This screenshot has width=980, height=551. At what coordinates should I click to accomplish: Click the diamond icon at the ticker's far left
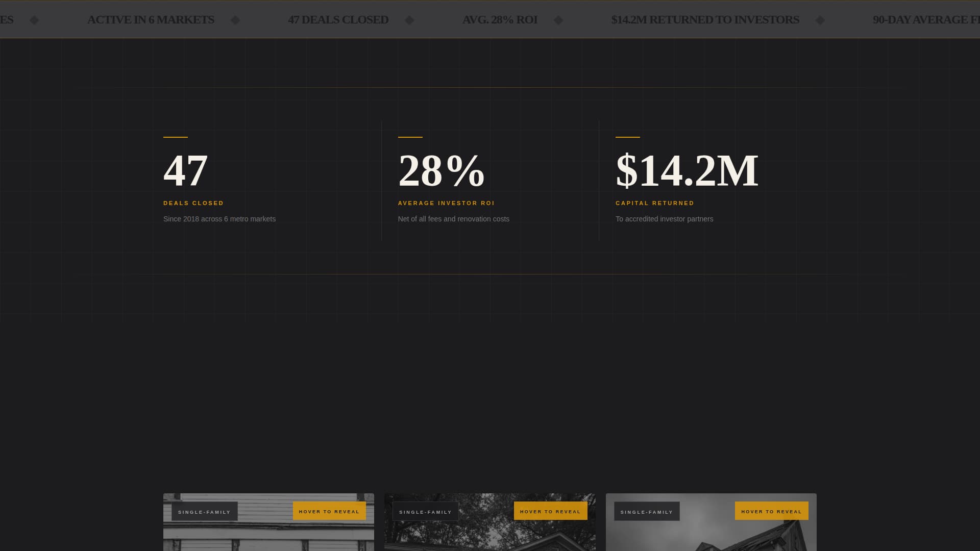tap(34, 20)
